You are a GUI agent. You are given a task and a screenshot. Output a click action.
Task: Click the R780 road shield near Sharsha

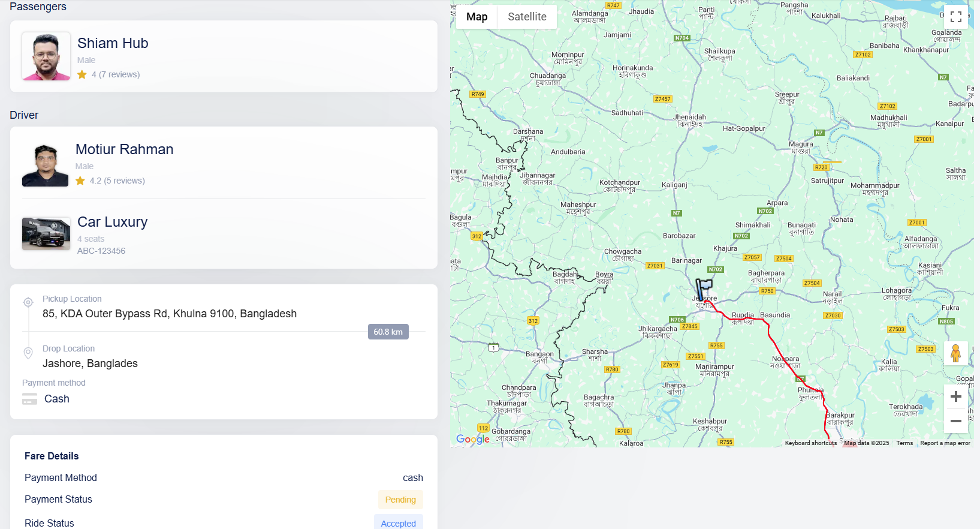[612, 369]
